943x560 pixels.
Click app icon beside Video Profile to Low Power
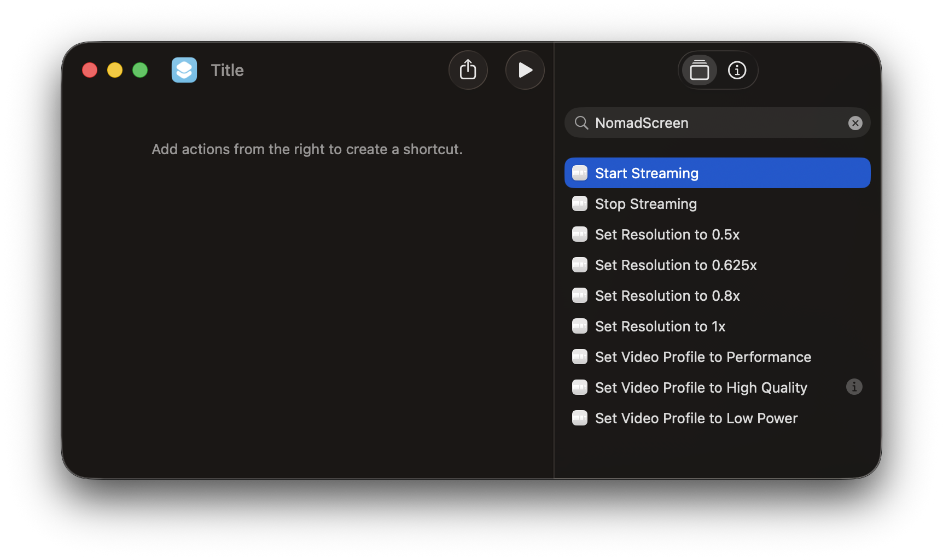[580, 418]
